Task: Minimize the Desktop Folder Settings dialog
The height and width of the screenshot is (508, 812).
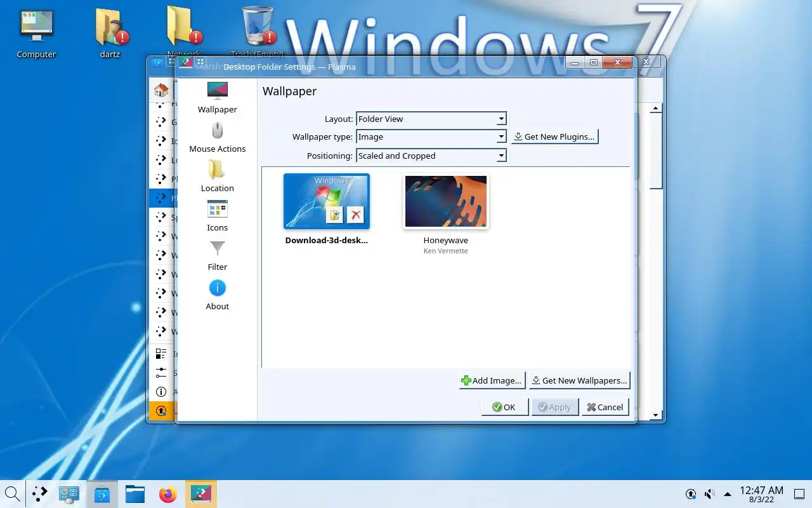Action: coord(575,62)
